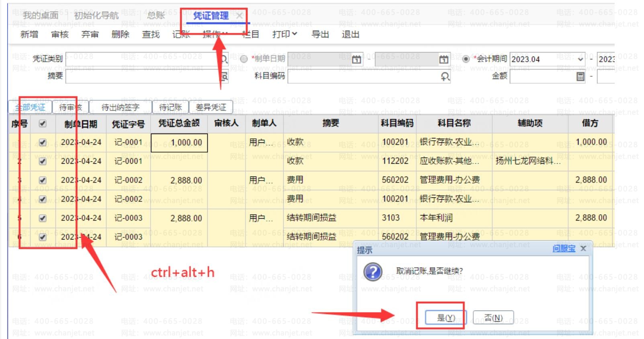
Task: Open calendar picker for start 制单日期
Action: click(x=356, y=59)
